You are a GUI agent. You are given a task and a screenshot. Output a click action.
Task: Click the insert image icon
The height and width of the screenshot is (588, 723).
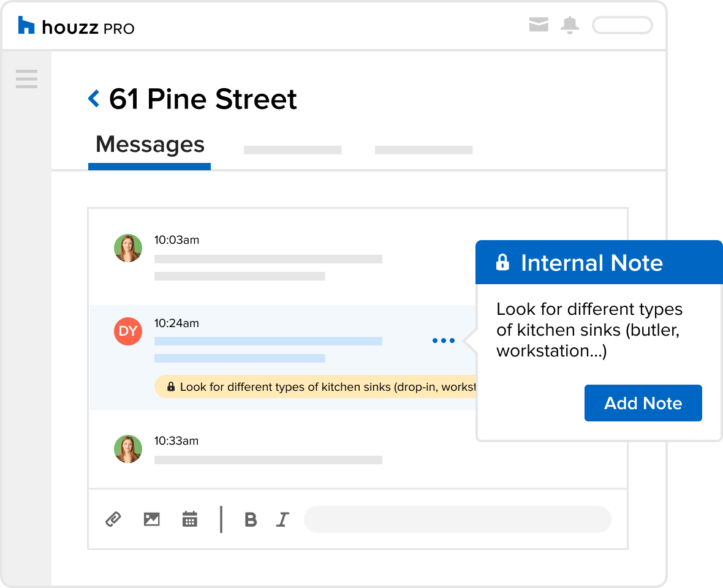tap(152, 519)
